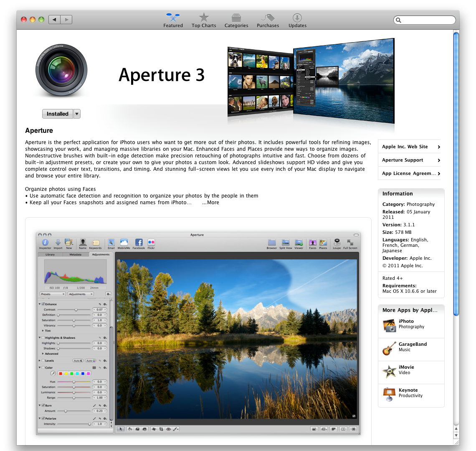Click the Aperture 3 banner photo collage
The width and height of the screenshot is (476, 451).
click(x=311, y=81)
